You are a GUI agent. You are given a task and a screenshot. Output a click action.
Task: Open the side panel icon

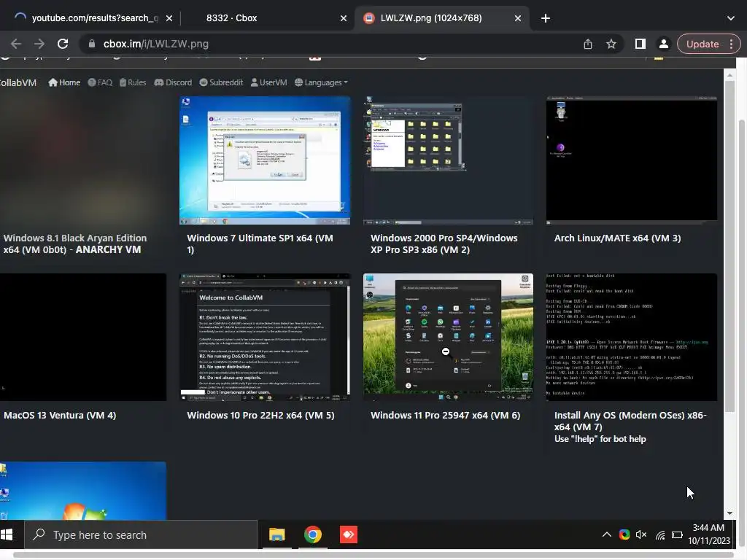[x=640, y=44]
